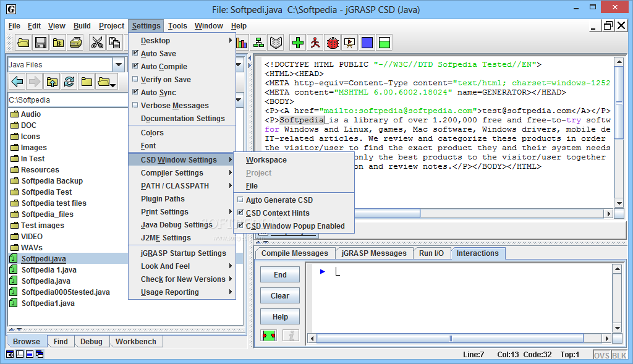633x364 pixels.
Task: Expand the Compiler Settings submenu
Action: click(x=182, y=172)
